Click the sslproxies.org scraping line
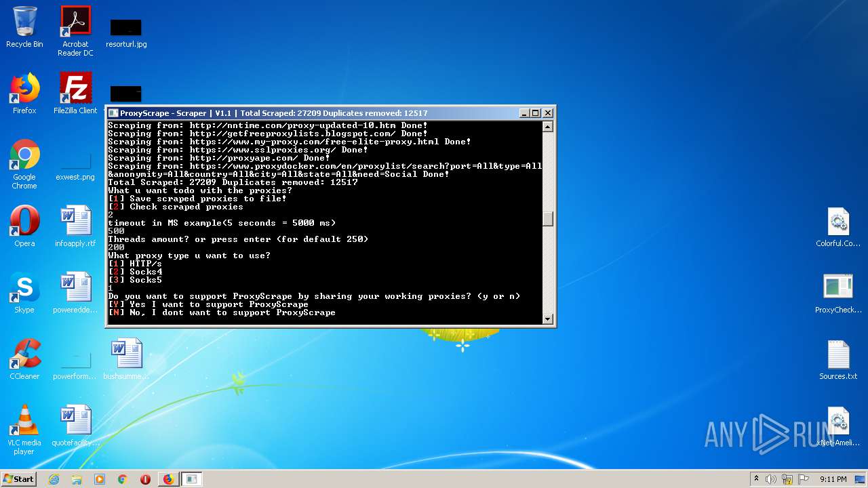868x488 pixels. 238,150
